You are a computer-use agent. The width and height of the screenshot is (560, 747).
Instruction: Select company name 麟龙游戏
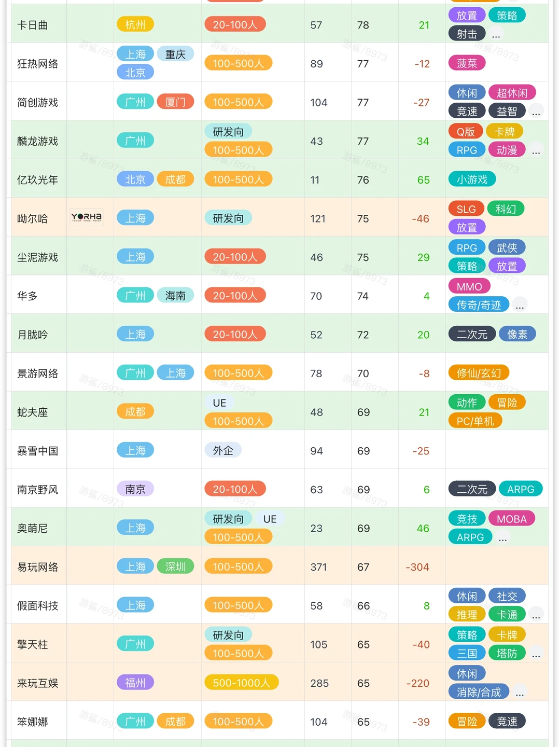pyautogui.click(x=37, y=141)
